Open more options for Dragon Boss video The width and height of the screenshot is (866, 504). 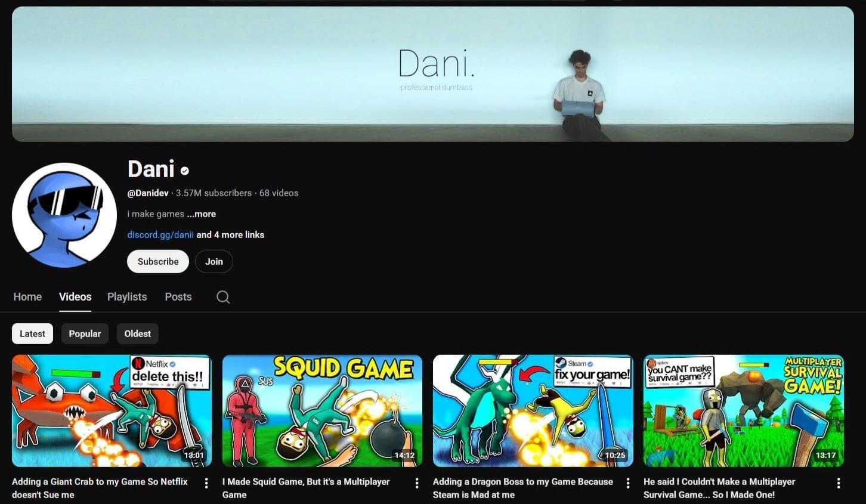click(x=627, y=483)
